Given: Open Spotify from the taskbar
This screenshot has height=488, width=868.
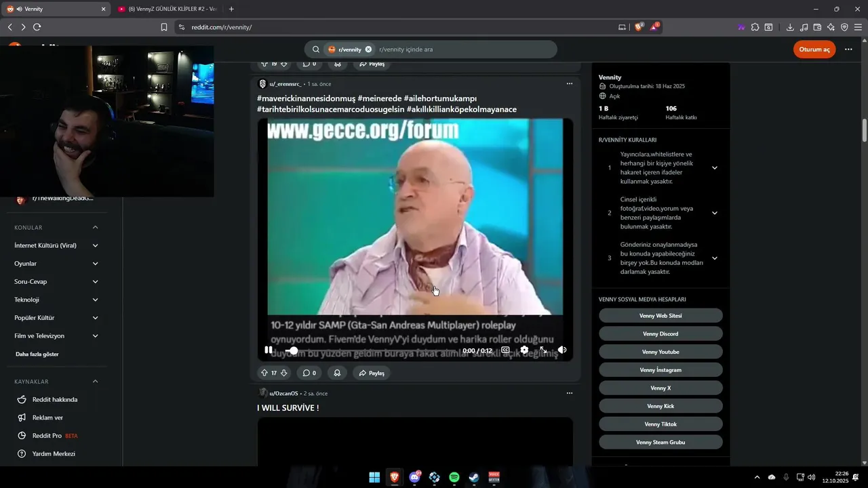Looking at the screenshot, I should tap(454, 477).
